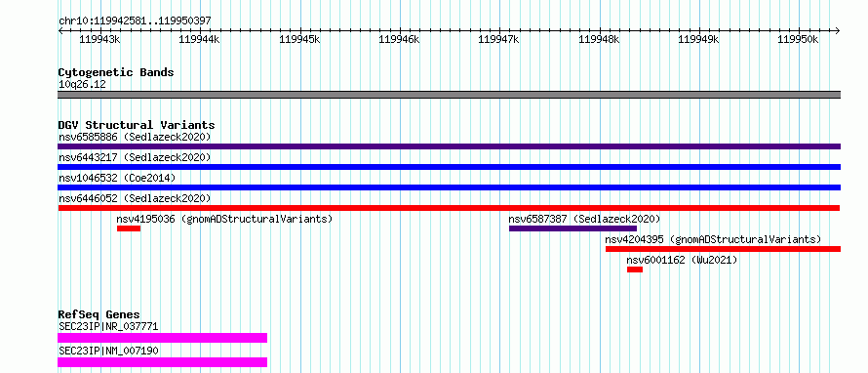The width and height of the screenshot is (868, 373).
Task: Click the nsv6443217 (Sedlazeck2020) label
Action: [135, 157]
